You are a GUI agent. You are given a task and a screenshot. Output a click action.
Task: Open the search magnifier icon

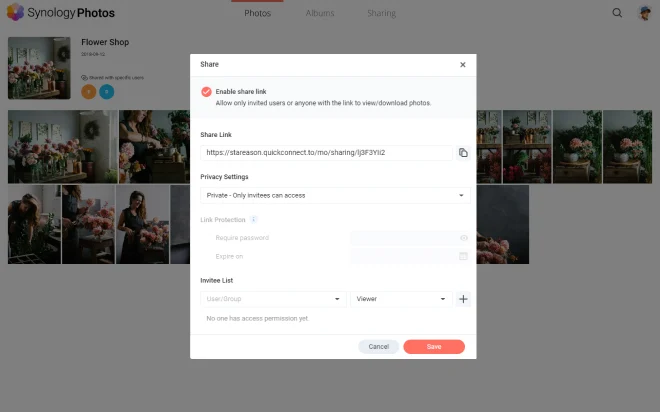(x=617, y=13)
